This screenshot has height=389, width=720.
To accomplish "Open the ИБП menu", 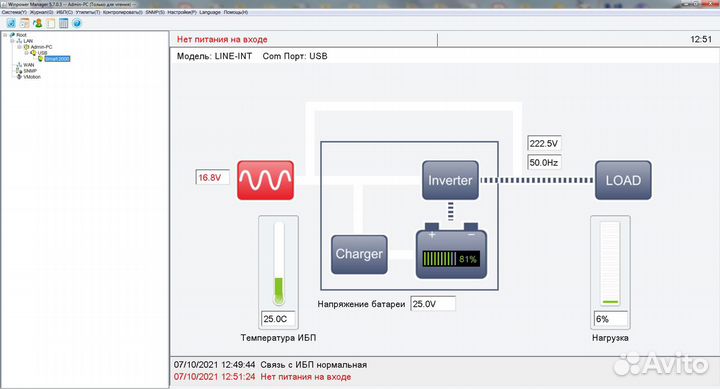I will click(x=64, y=12).
